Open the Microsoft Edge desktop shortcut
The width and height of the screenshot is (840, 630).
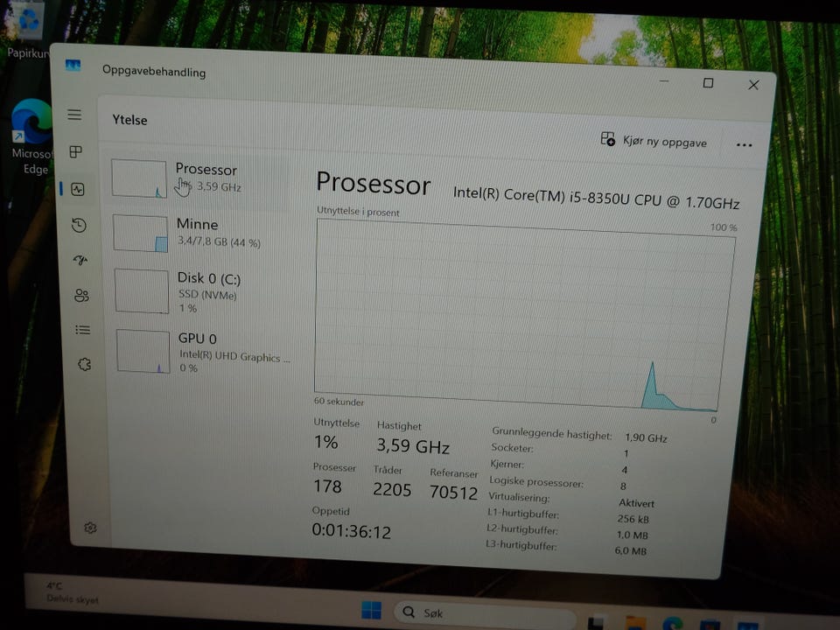(32, 136)
